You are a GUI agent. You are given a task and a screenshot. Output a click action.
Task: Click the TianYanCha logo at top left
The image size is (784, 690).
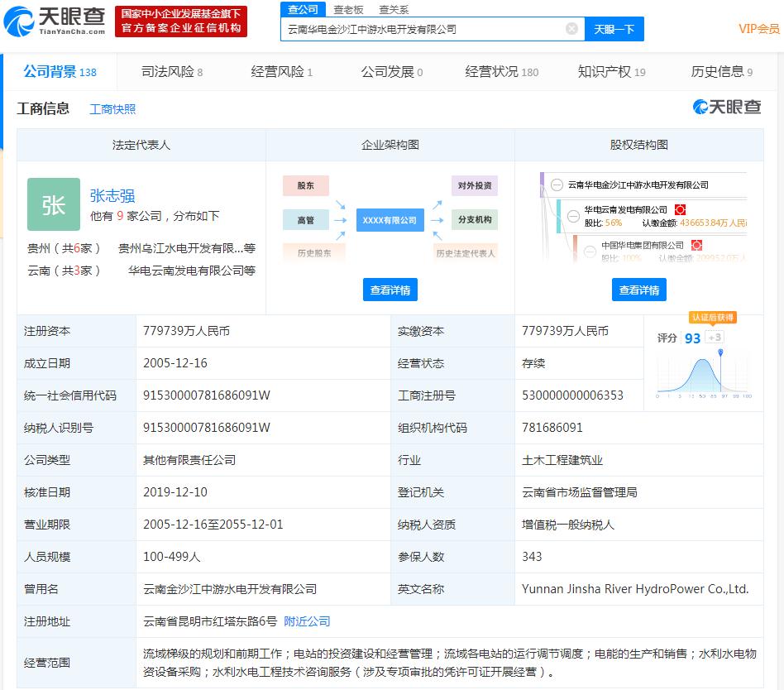[x=54, y=21]
